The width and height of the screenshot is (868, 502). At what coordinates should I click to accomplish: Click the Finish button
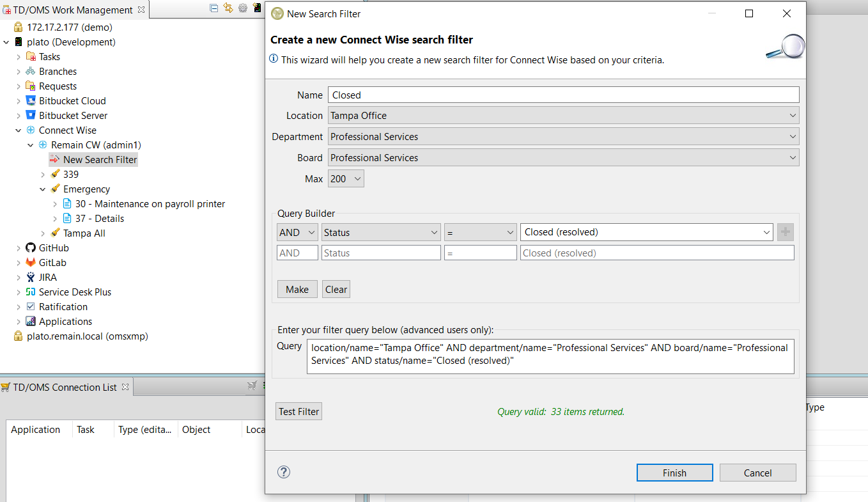point(674,473)
